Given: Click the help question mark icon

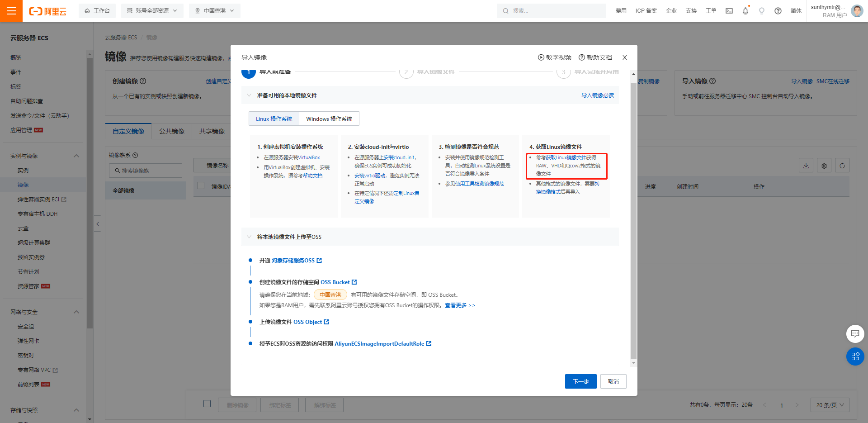Looking at the screenshot, I should pyautogui.click(x=778, y=11).
